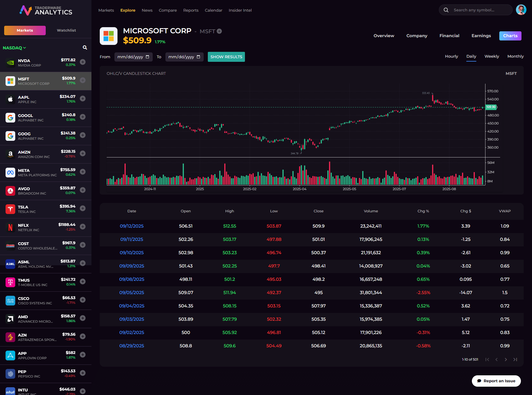The width and height of the screenshot is (532, 395).
Task: Switch to the Earnings tab
Action: click(481, 36)
